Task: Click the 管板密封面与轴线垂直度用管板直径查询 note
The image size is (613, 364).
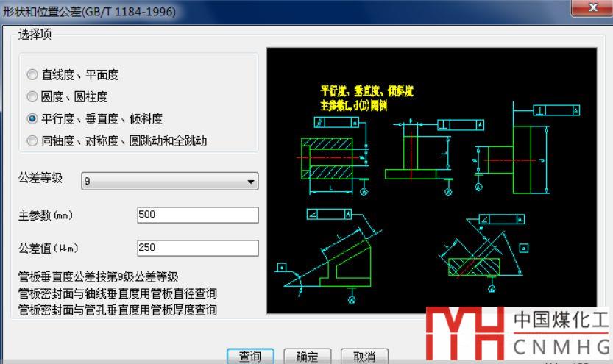Action: (117, 293)
